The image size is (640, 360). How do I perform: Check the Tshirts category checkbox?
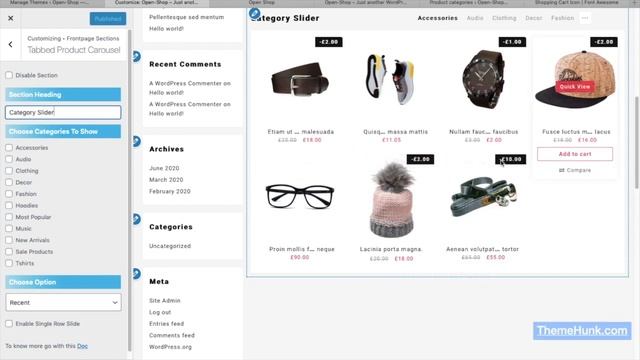pyautogui.click(x=9, y=263)
